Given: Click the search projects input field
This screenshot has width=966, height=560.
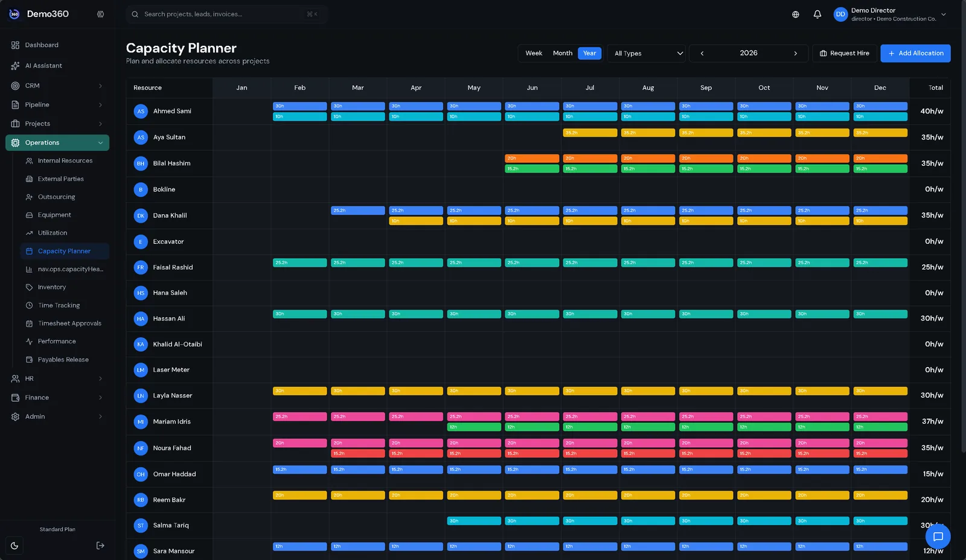Looking at the screenshot, I should [x=226, y=14].
